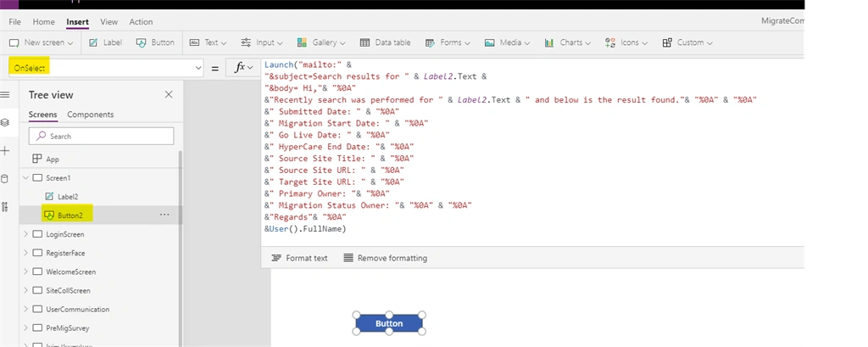
Task: Insert a Data table
Action: click(386, 42)
